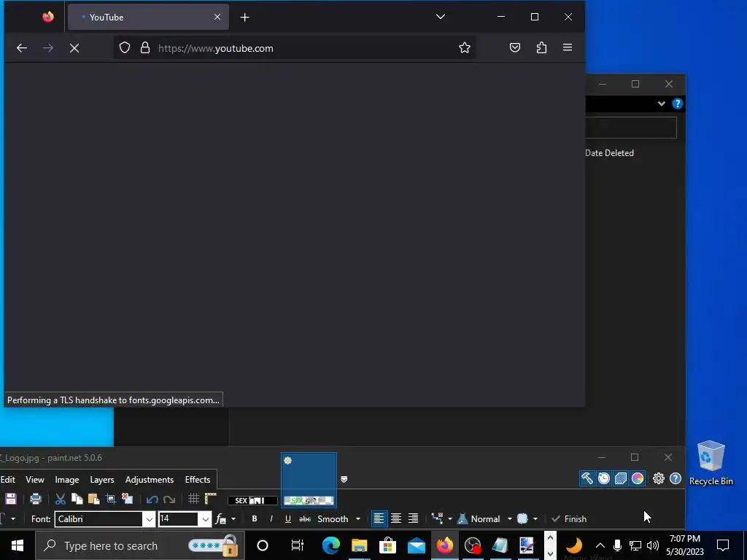The width and height of the screenshot is (747, 560).
Task: Toggle the Layers window in paint.net
Action: point(620,478)
